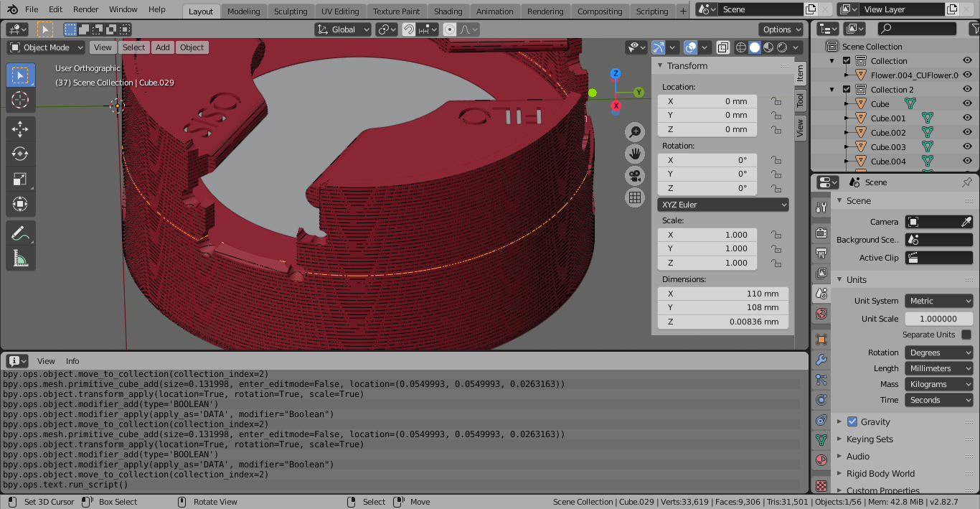The image size is (980, 509).
Task: Click the Scene name input field
Action: (x=761, y=9)
